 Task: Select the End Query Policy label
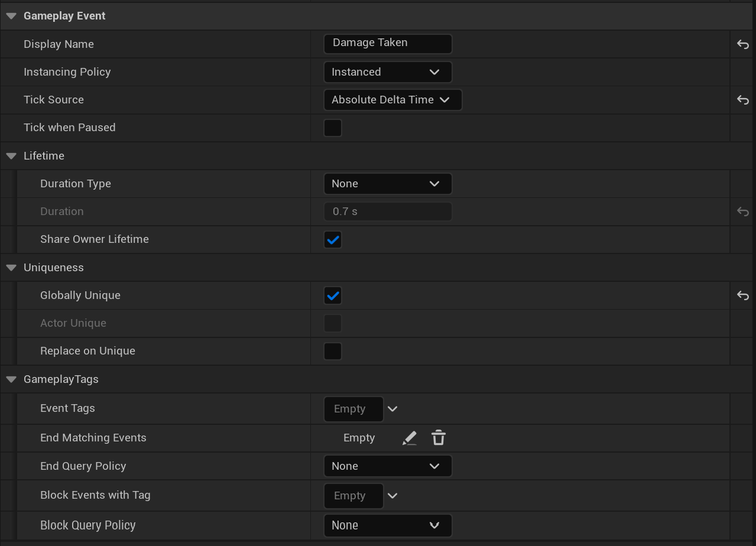[83, 466]
